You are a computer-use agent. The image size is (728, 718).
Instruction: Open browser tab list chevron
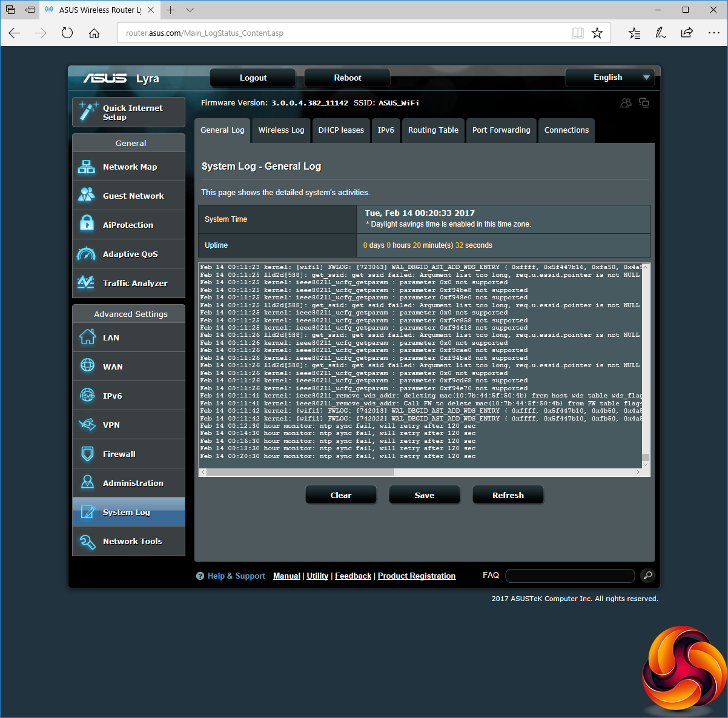[190, 10]
